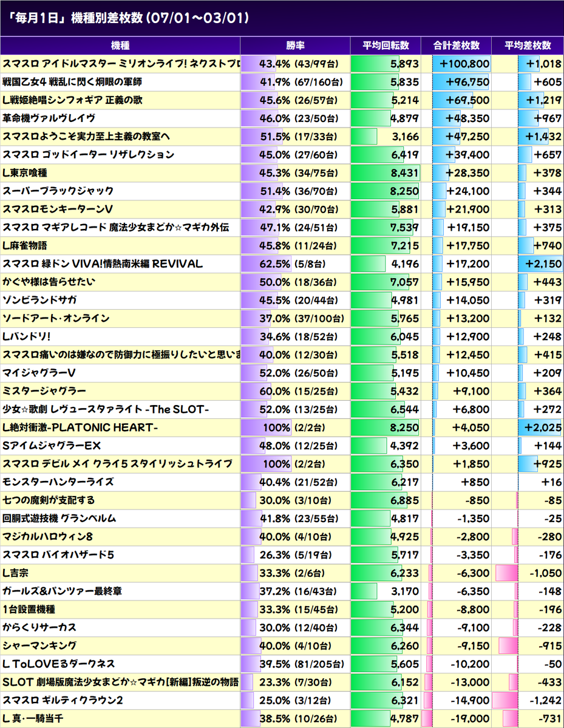Click the +17,200 total difference value
This screenshot has width=564, height=728.
tap(468, 264)
